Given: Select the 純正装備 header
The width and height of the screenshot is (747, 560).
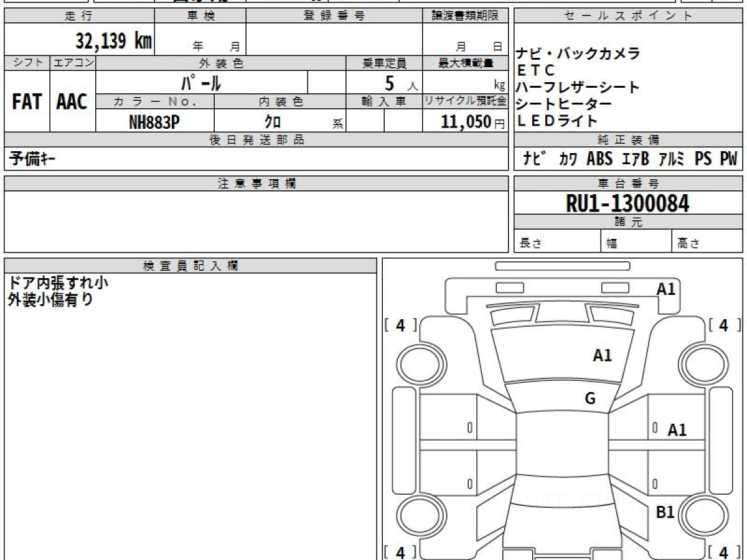Looking at the screenshot, I should click(x=629, y=140).
